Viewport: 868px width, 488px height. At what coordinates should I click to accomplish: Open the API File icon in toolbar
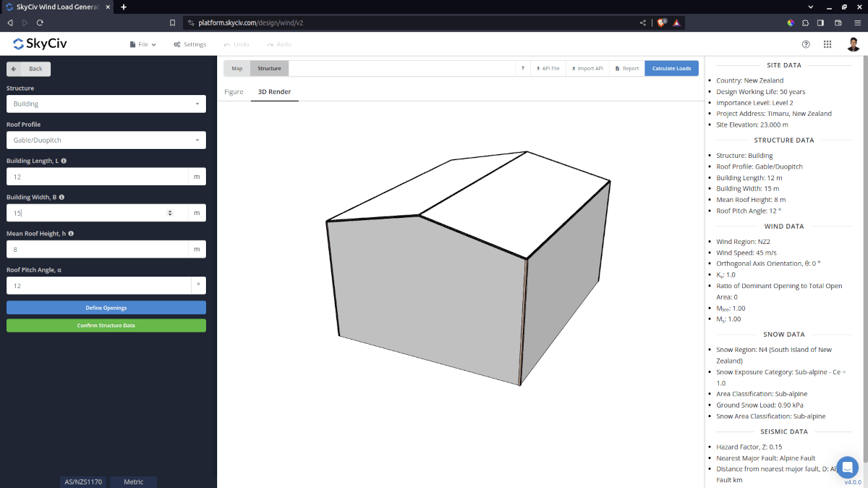click(548, 68)
